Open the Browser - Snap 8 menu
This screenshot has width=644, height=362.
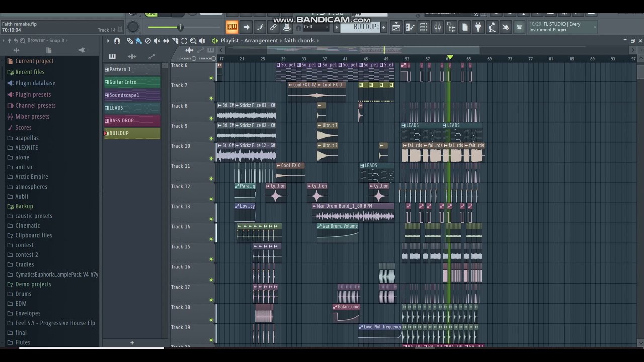(46, 40)
